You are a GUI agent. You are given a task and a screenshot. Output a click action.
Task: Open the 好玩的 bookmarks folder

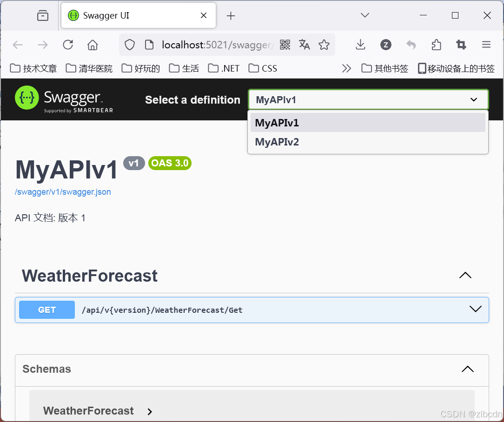coord(140,68)
